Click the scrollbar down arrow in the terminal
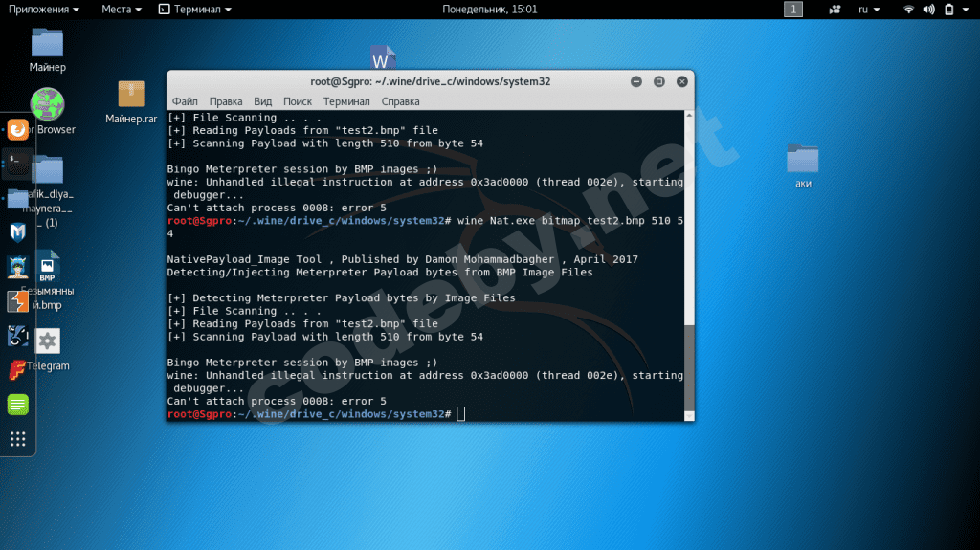This screenshot has height=550, width=980. coord(689,416)
